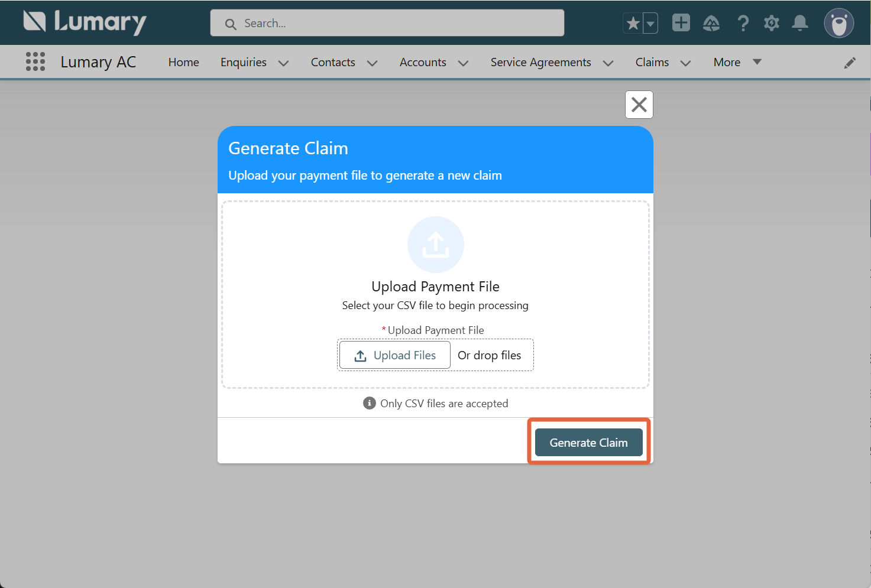The height and width of the screenshot is (588, 871).
Task: Expand the favorites list dropdown arrow
Action: [650, 24]
